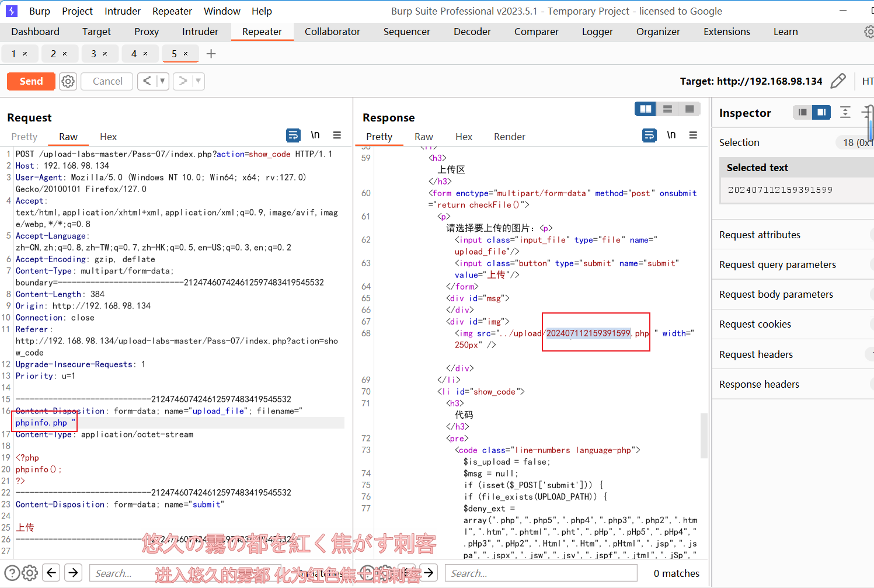Close Repeater tab 3

pyautogui.click(x=105, y=54)
